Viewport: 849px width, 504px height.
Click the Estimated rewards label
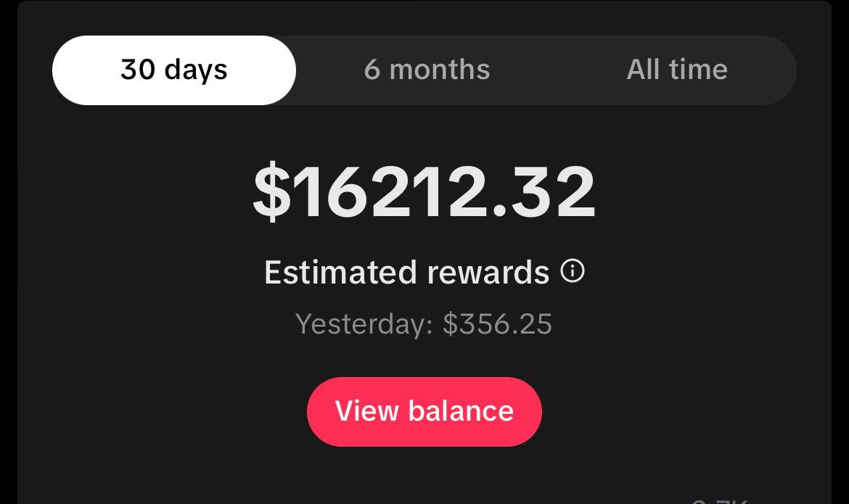[x=406, y=271]
